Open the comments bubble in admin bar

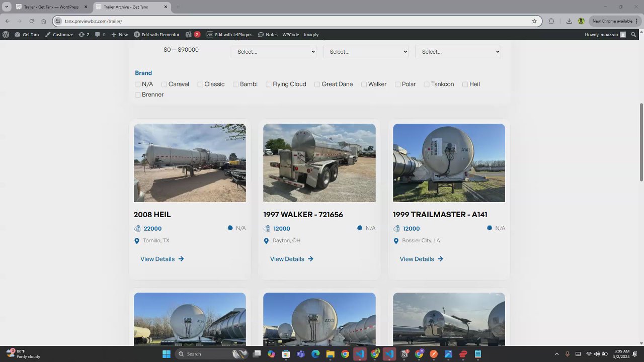coord(100,35)
